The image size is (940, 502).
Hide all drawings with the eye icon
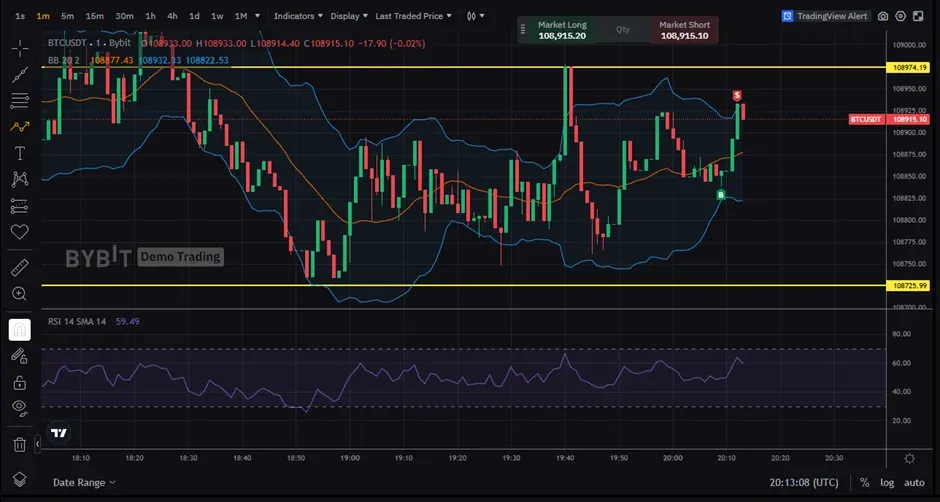click(19, 407)
